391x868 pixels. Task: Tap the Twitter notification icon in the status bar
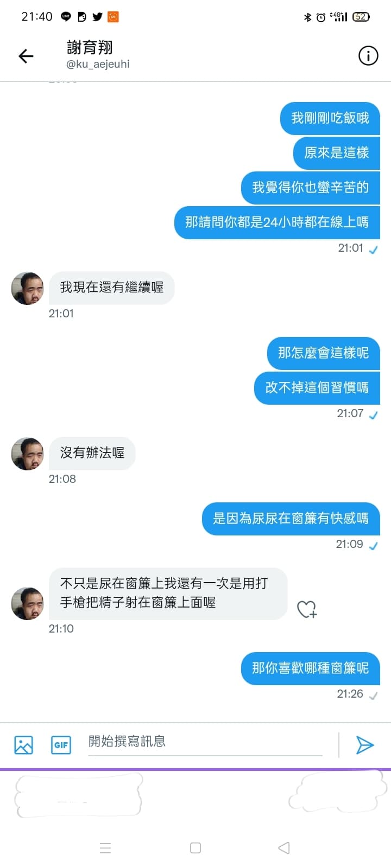coord(97,17)
